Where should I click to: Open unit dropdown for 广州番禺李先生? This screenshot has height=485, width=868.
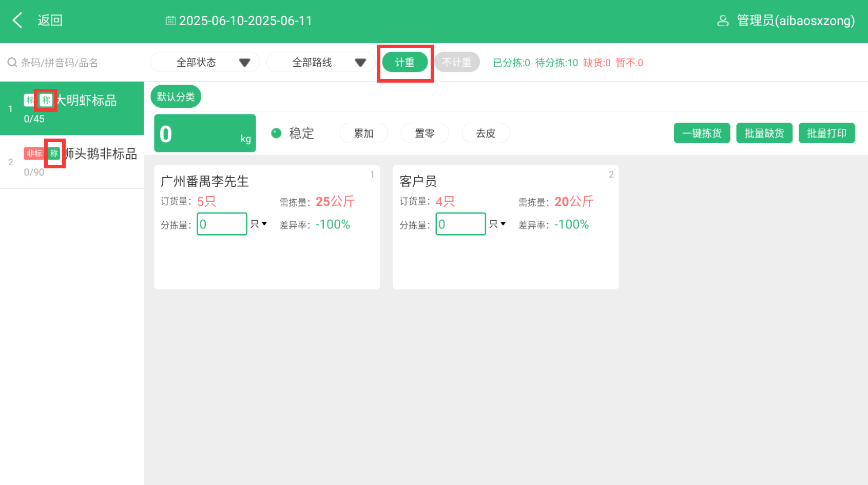(x=259, y=224)
